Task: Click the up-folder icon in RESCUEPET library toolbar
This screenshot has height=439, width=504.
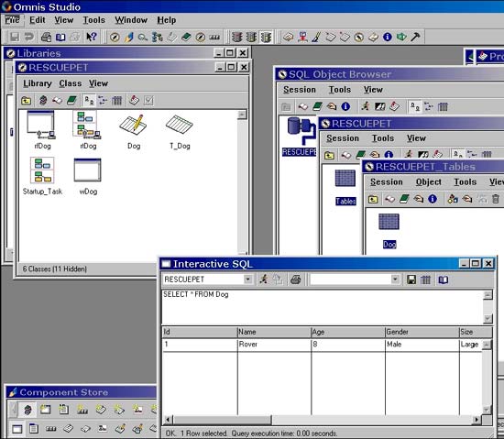Action: tap(26, 101)
